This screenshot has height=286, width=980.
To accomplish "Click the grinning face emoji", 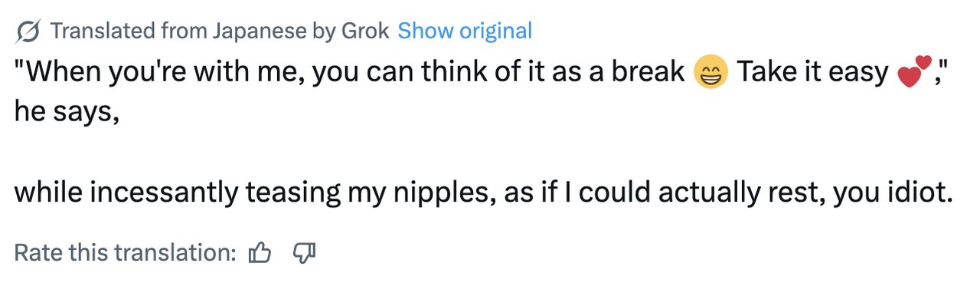I will [x=710, y=73].
